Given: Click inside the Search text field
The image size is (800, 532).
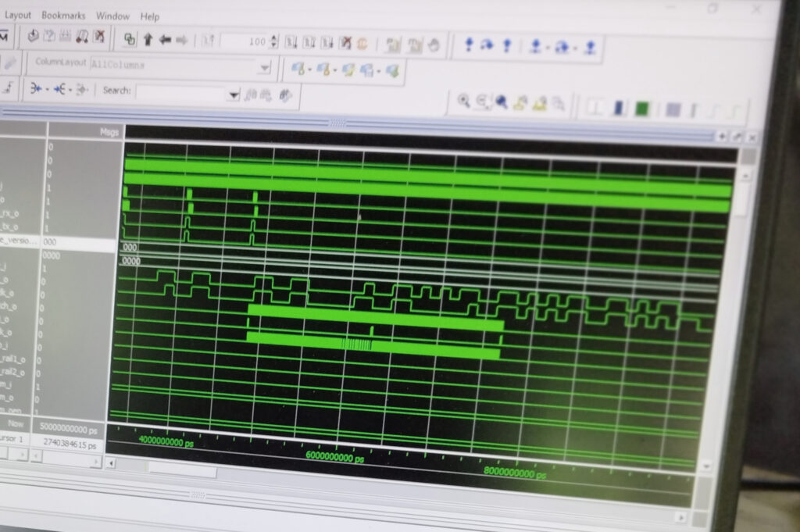Looking at the screenshot, I should (x=181, y=93).
